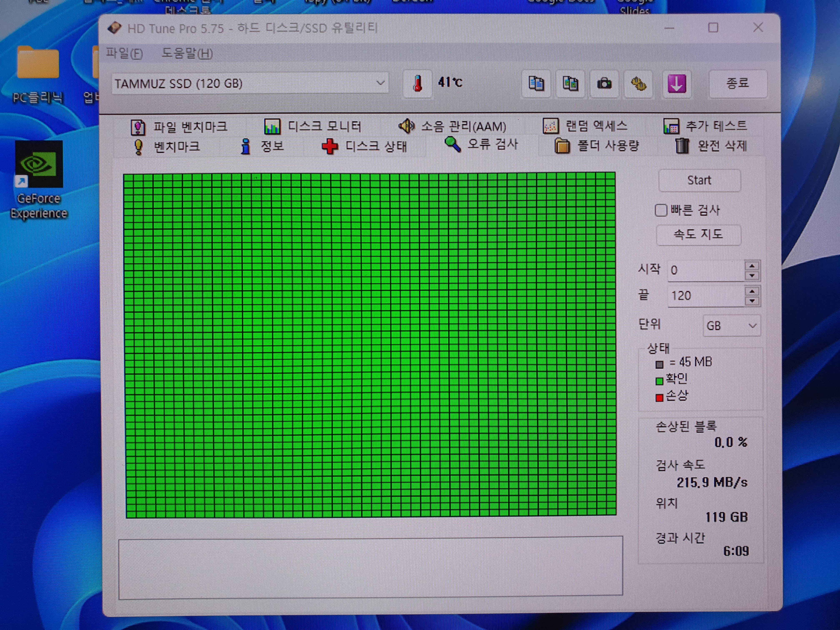
Task: Click the gray 45 MB block legend swatch
Action: [659, 365]
